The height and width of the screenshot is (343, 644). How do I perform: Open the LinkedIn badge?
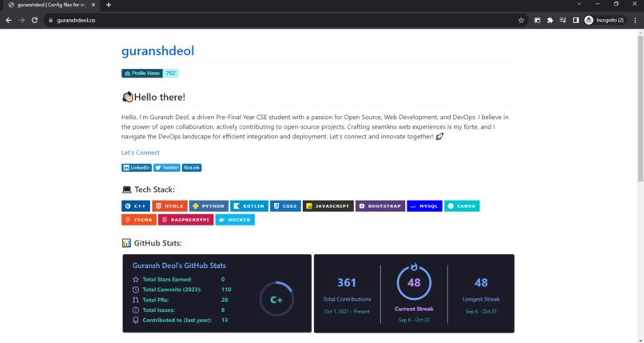(137, 168)
